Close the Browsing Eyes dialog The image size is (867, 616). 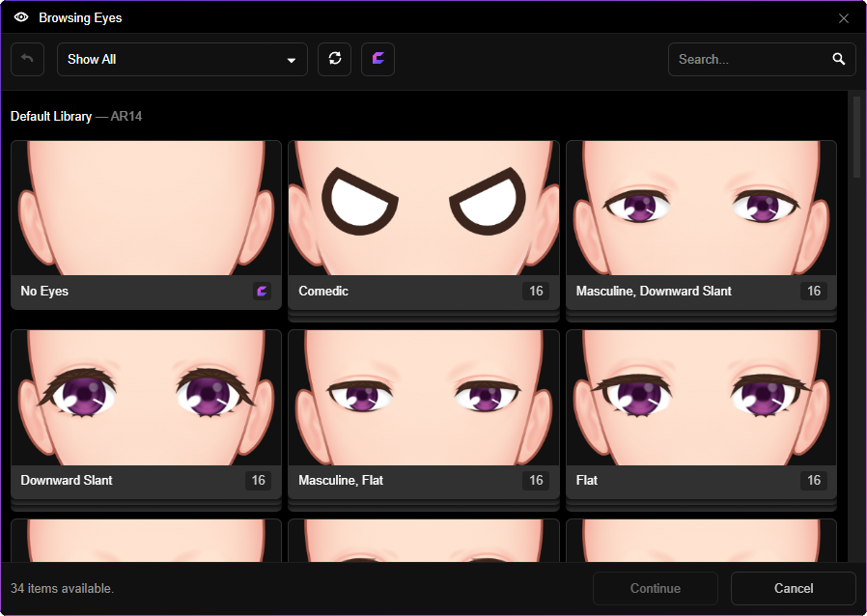click(844, 18)
